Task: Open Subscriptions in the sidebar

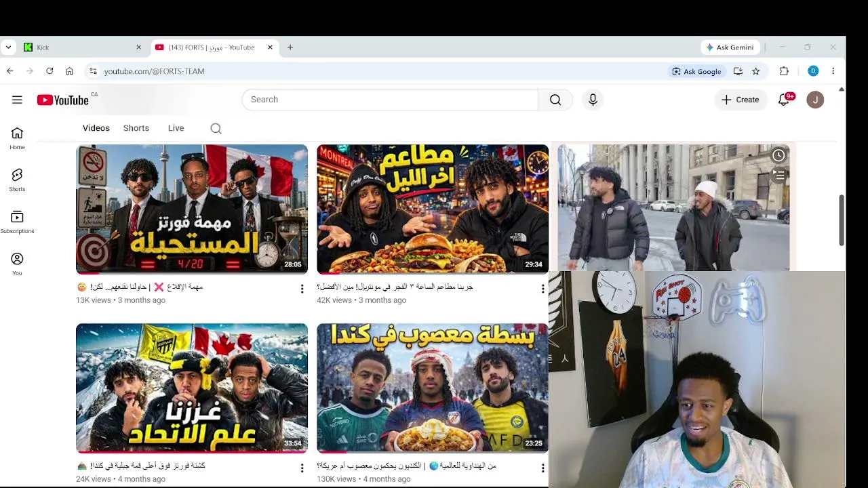Action: pos(17,222)
